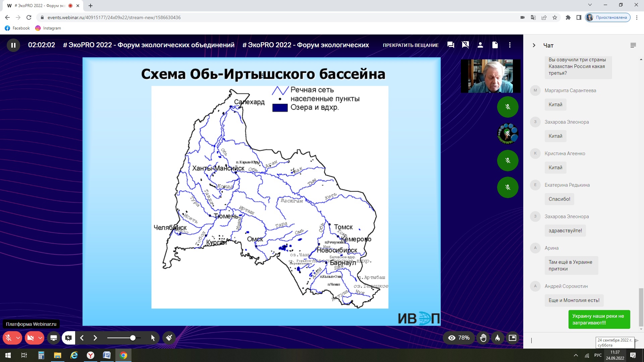Open the files document icon
The height and width of the screenshot is (362, 644).
click(x=495, y=45)
